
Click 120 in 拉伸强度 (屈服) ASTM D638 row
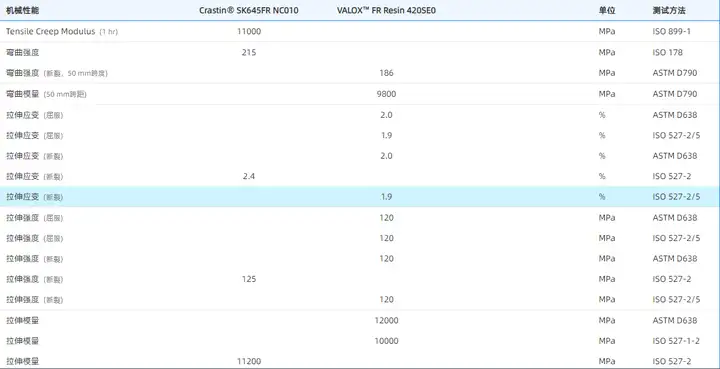pyautogui.click(x=387, y=218)
